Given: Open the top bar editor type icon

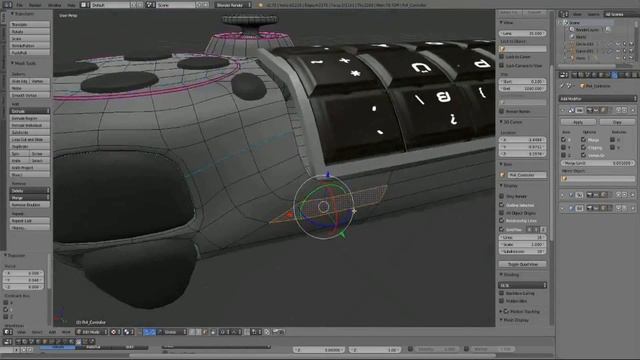Looking at the screenshot, I should click(7, 5).
